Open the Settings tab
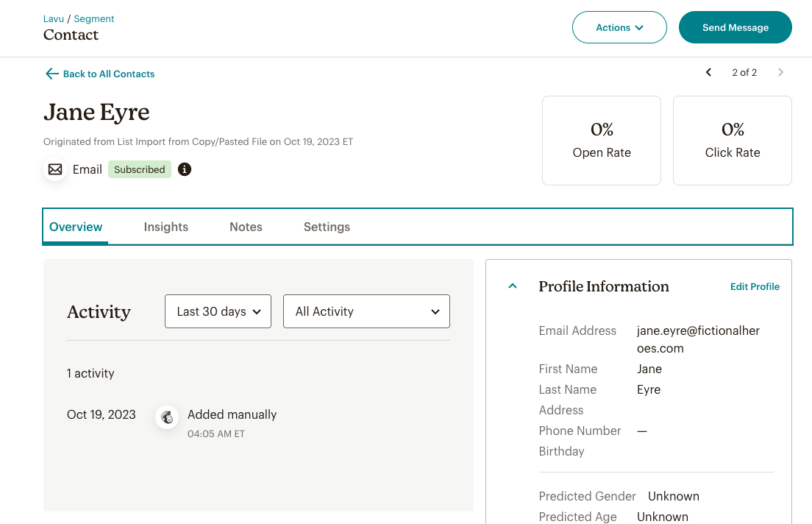This screenshot has width=812, height=524. (x=327, y=227)
